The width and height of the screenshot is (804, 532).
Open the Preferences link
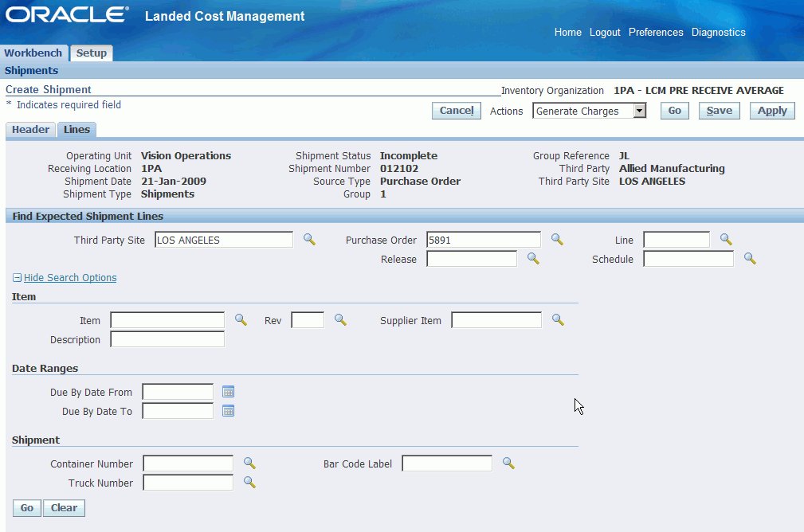tap(656, 33)
